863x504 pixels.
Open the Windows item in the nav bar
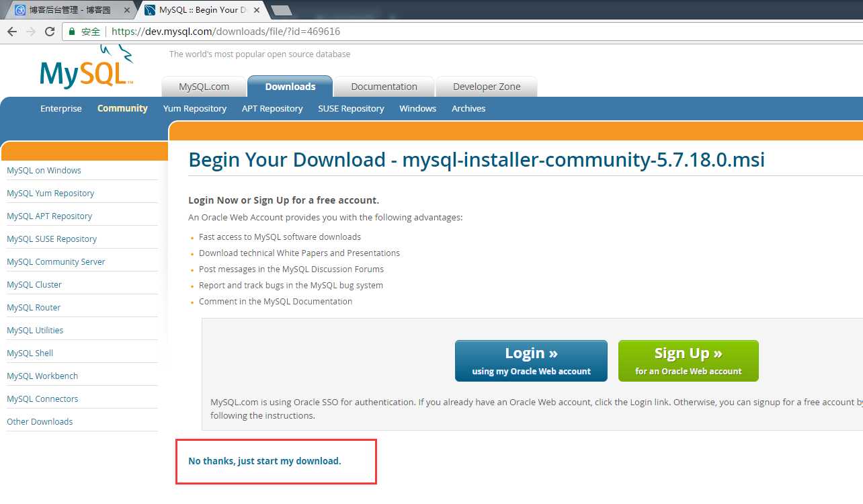[417, 108]
